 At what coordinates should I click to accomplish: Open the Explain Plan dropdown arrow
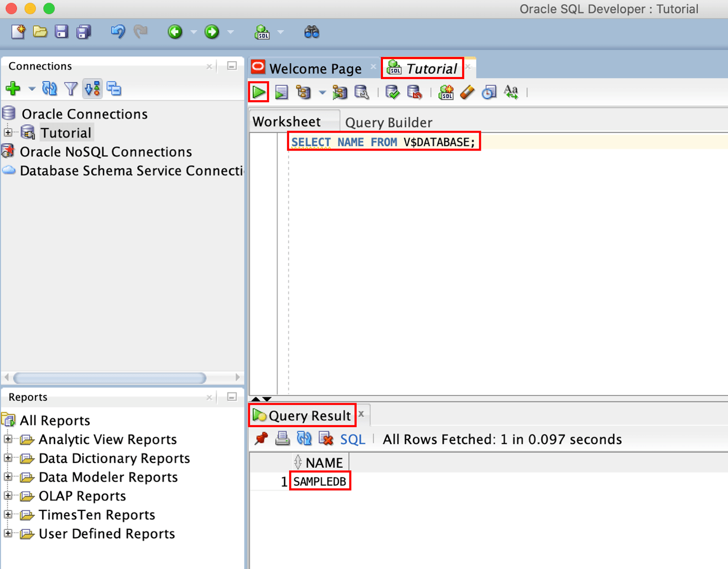coord(322,92)
